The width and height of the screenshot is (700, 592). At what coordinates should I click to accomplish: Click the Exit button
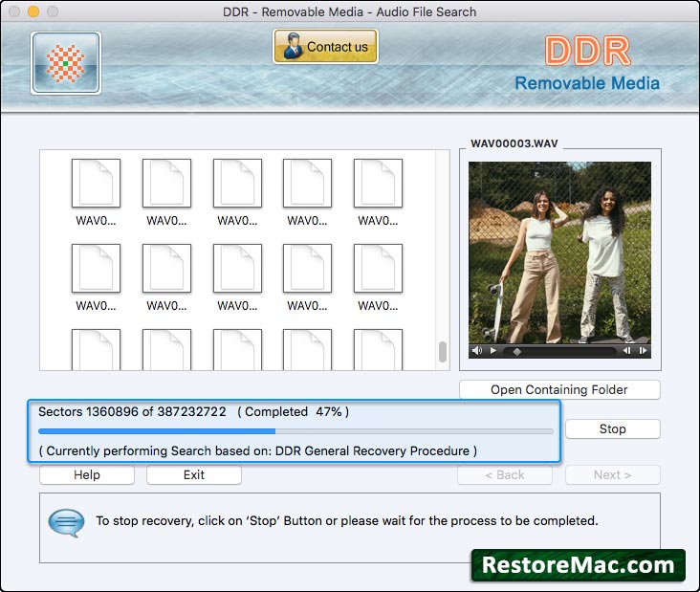(x=194, y=474)
